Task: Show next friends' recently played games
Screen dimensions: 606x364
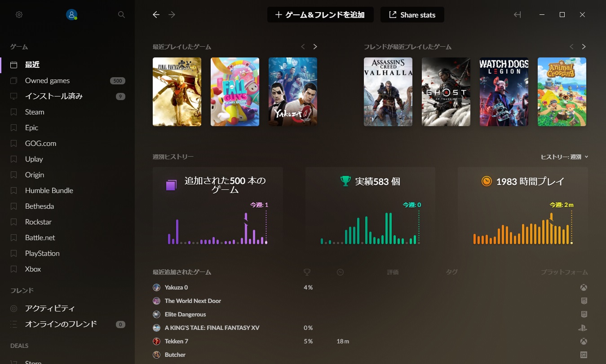Action: point(584,47)
